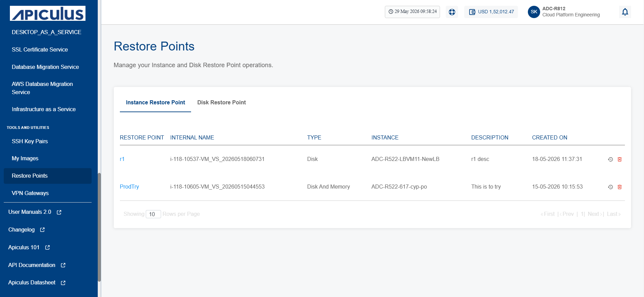644x297 pixels.
Task: Click the date-time display 29 May 2026
Action: 412,12
